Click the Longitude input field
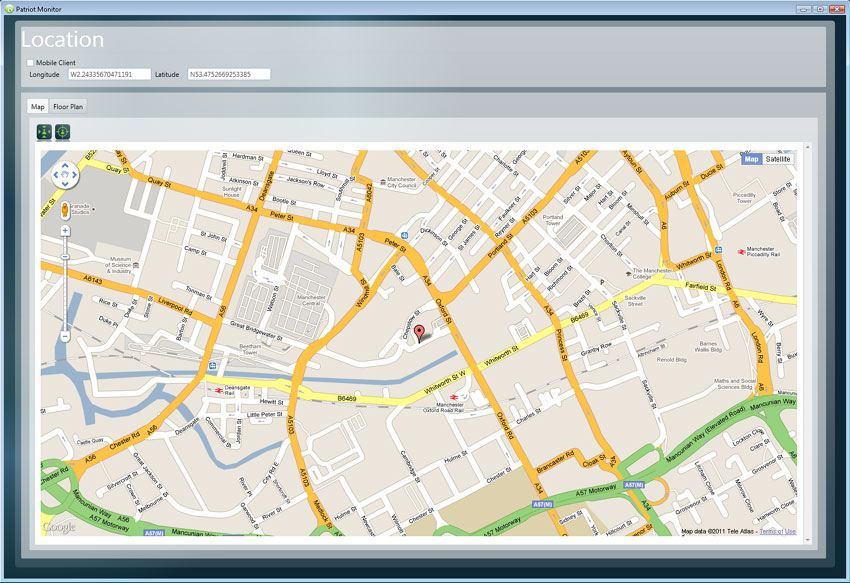Image resolution: width=850 pixels, height=583 pixels. [x=109, y=74]
